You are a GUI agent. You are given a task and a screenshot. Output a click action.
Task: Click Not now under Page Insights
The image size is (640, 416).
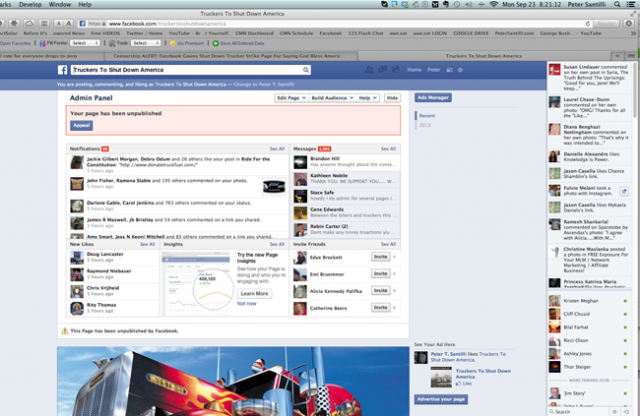[247, 303]
